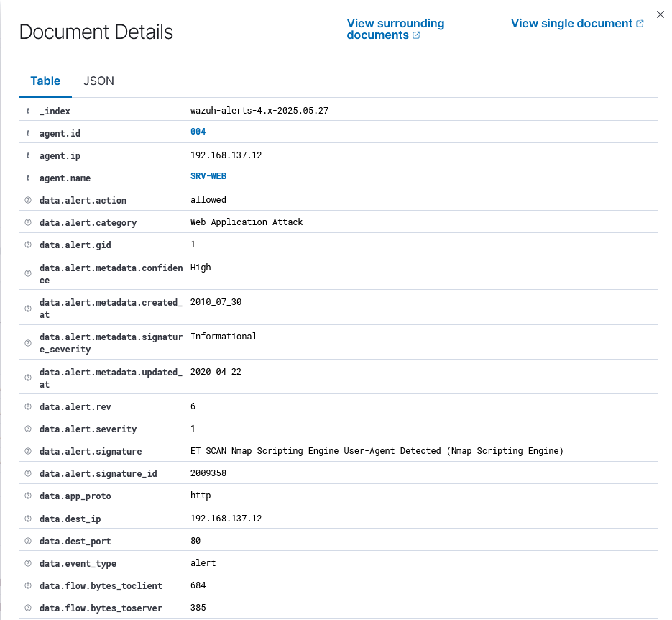Click unknown-type icon beside data.alert.action
672x620 pixels.
(x=28, y=201)
